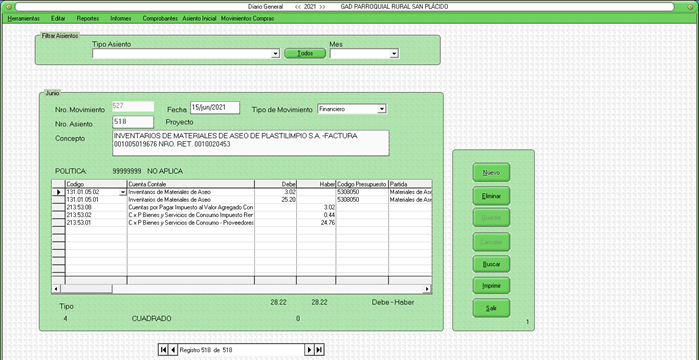Screen dimensions: 699x360
Task: Click the horizontal scrollbar under the grid
Action: click(x=242, y=289)
